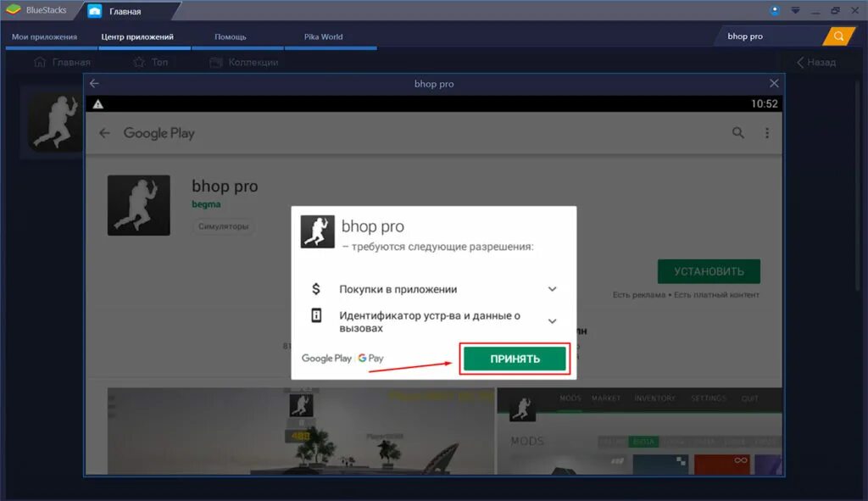Expand the Идентификатор устр-ва и данные о вызовах permission

click(552, 321)
